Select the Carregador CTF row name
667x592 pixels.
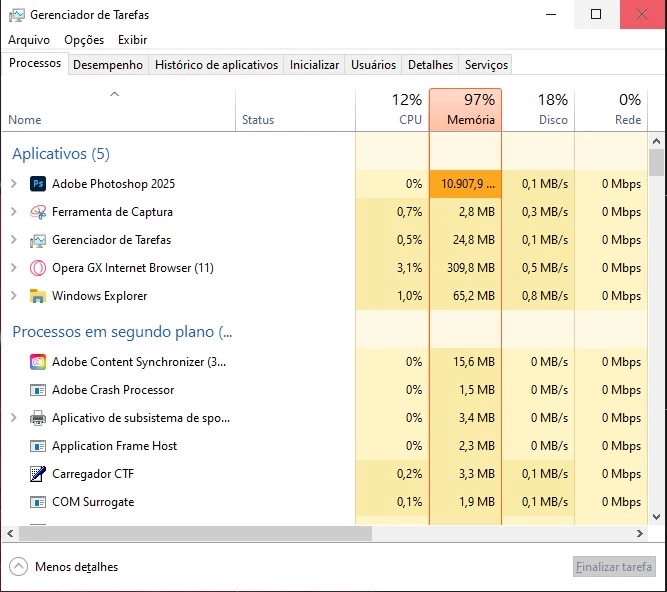point(93,474)
